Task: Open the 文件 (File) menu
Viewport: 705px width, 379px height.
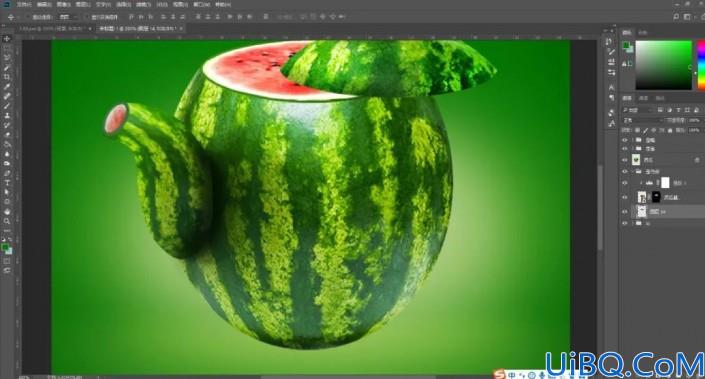Action: pos(24,4)
